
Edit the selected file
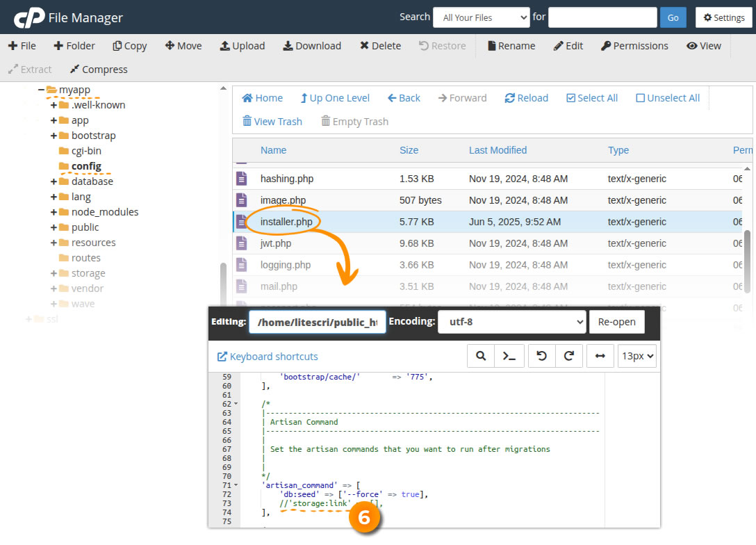568,46
